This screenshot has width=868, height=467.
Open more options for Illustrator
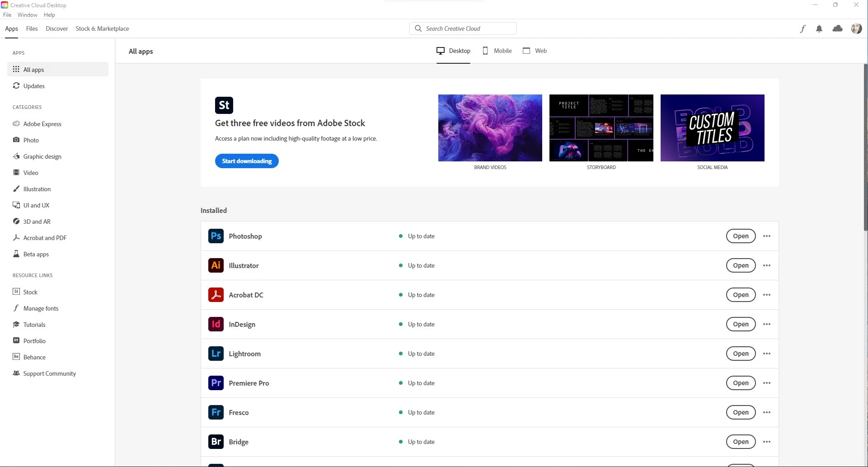[x=767, y=265]
